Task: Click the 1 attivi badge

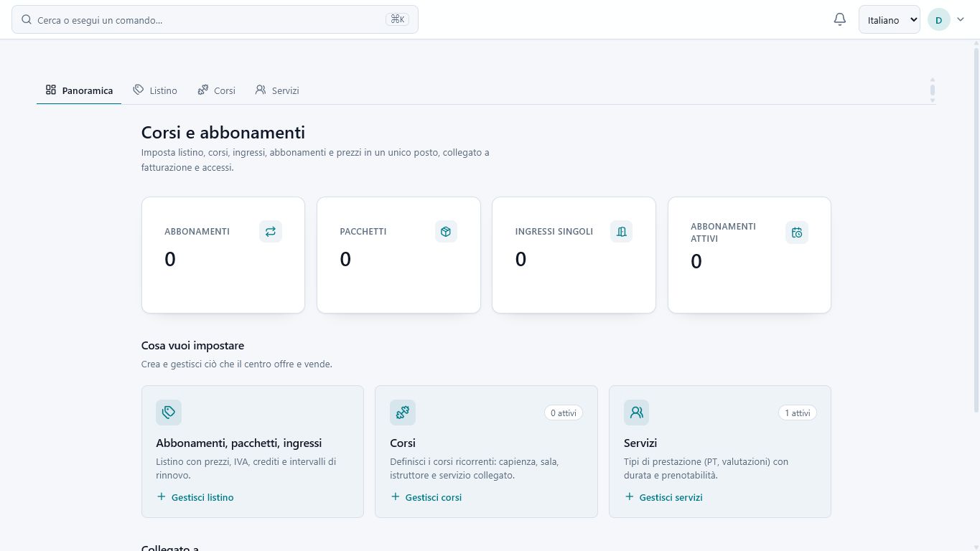Action: pos(798,413)
